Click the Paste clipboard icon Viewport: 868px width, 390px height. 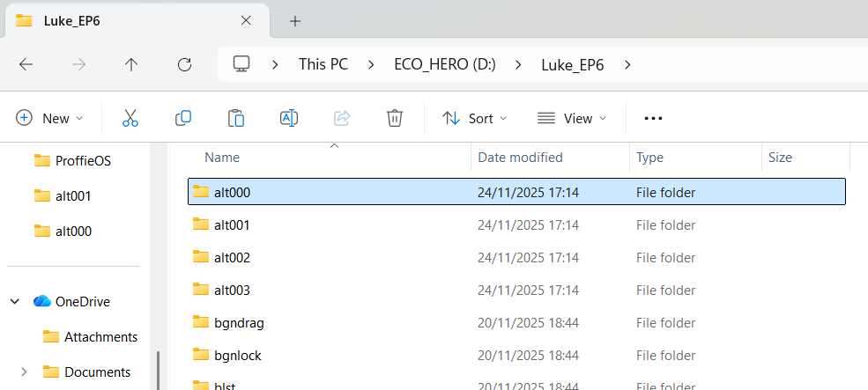[236, 118]
